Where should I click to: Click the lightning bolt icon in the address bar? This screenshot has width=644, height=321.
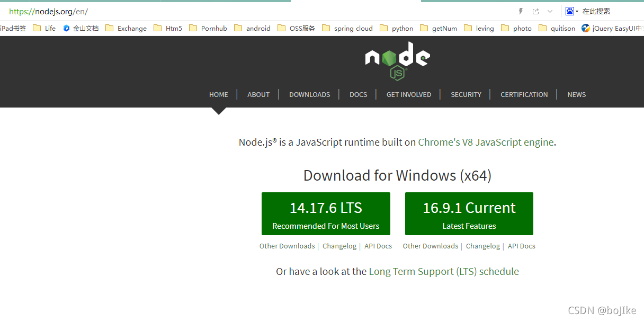click(x=521, y=11)
